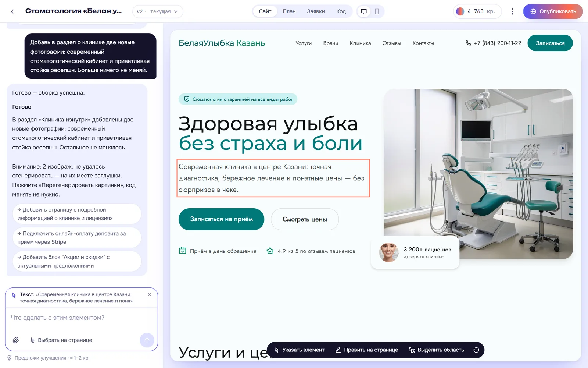Click the «Смотреть цены» button
This screenshot has width=588, height=368.
(x=305, y=219)
